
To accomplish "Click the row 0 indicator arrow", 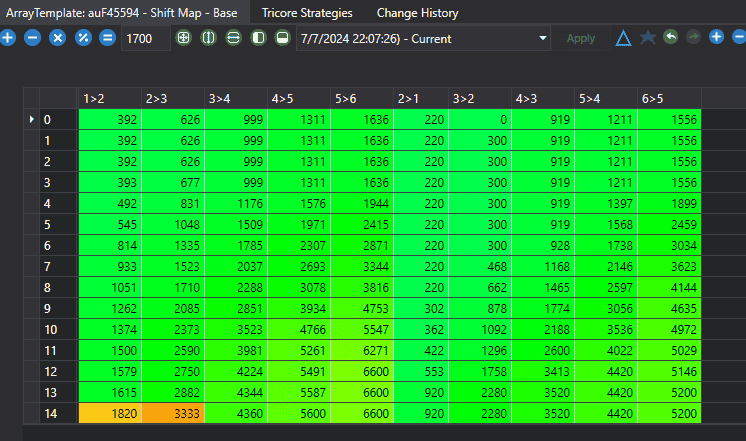I will [x=31, y=119].
